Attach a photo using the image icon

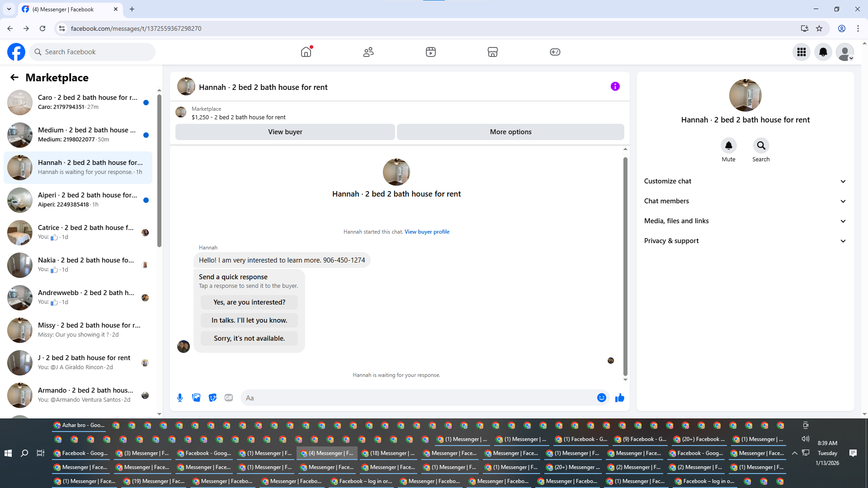click(196, 398)
